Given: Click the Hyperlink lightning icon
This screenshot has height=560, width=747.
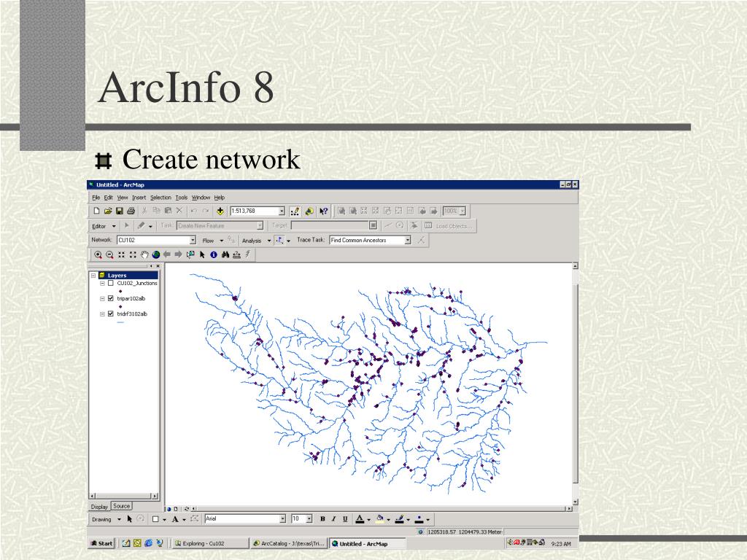Looking at the screenshot, I should 248,254.
